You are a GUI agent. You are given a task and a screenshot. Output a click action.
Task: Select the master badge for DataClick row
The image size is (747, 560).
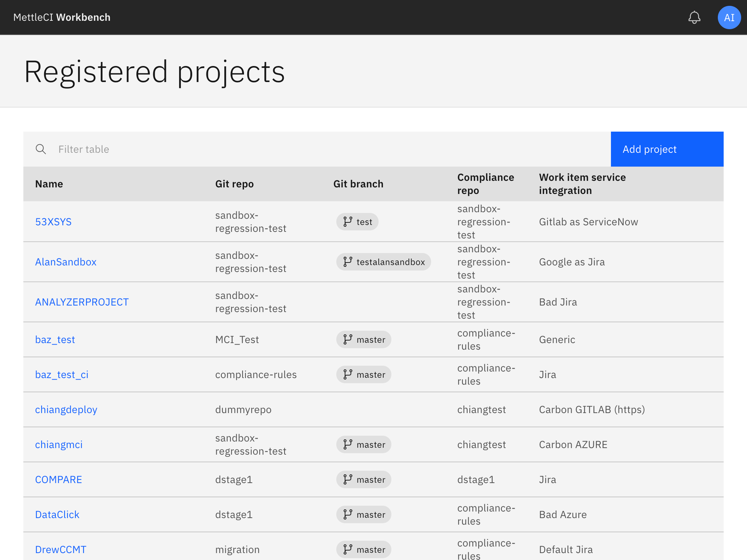[363, 514]
